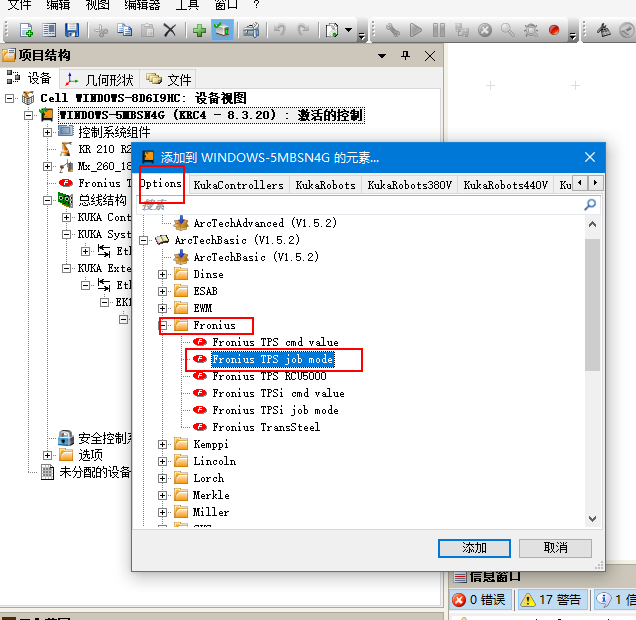636x620 pixels.
Task: Click the Undo arrow toolbar icon
Action: click(x=279, y=30)
